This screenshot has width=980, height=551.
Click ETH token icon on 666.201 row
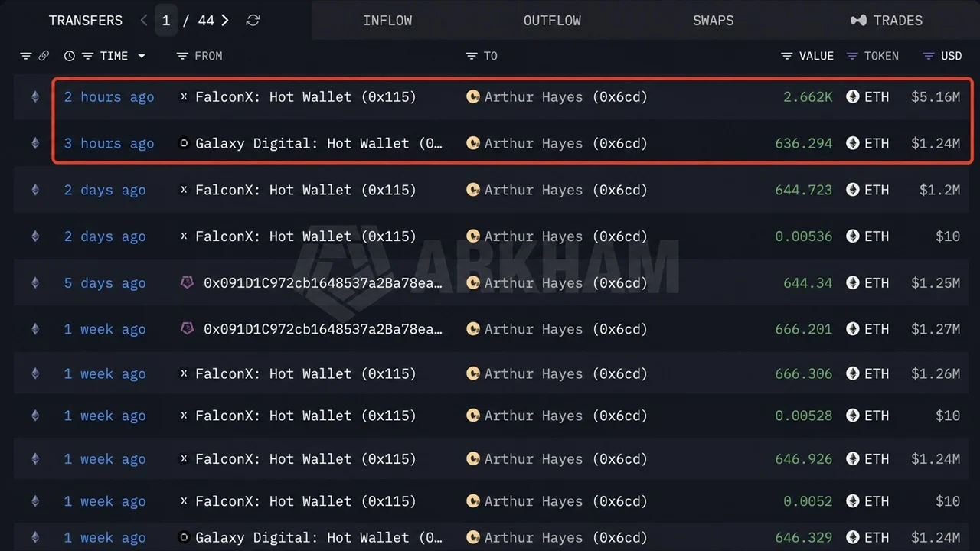pyautogui.click(x=853, y=329)
